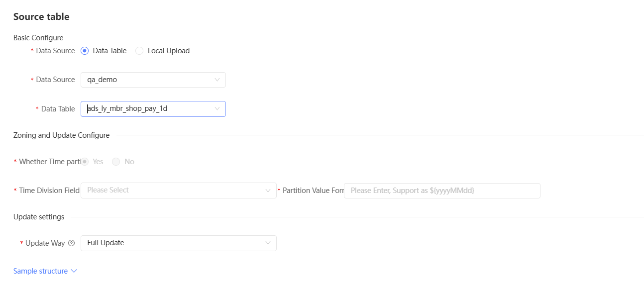Open the Update Way Full Update dropdown

coord(174,243)
